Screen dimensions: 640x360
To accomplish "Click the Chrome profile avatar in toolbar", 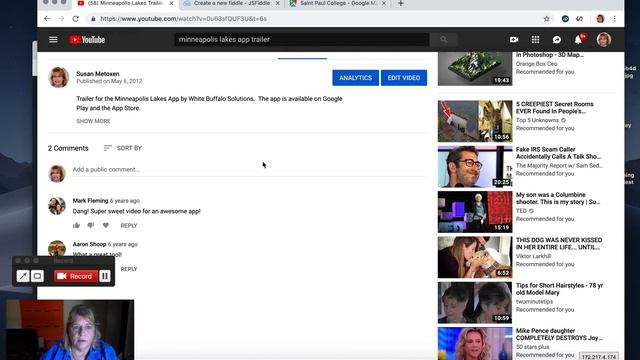I will tap(600, 19).
